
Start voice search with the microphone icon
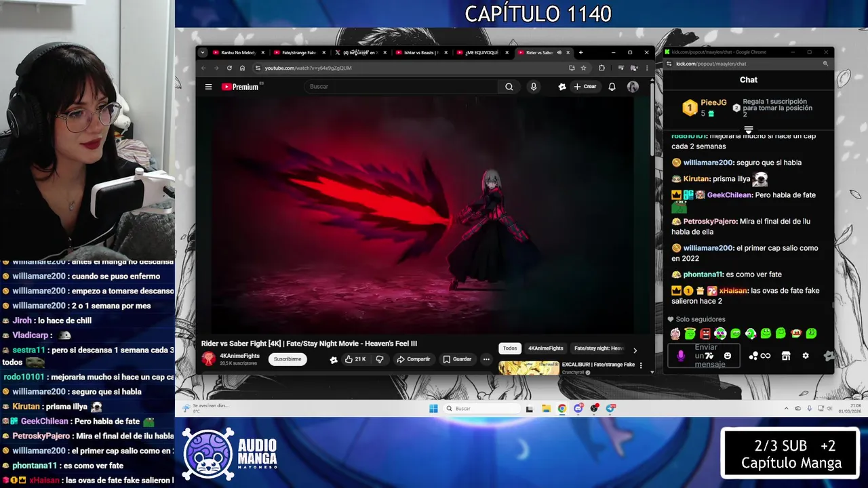click(534, 87)
